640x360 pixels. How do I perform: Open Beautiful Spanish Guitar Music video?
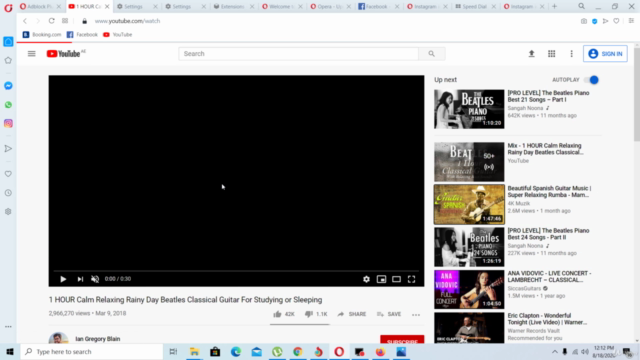(469, 204)
